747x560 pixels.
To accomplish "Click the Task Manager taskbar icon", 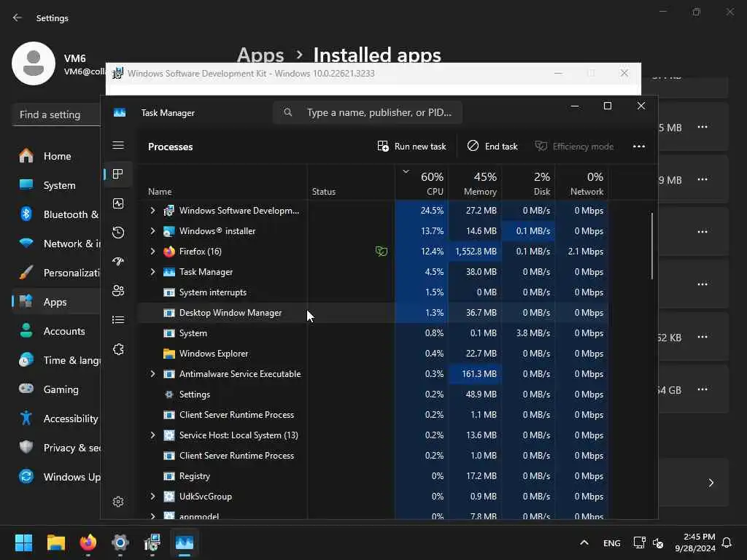I will (185, 542).
